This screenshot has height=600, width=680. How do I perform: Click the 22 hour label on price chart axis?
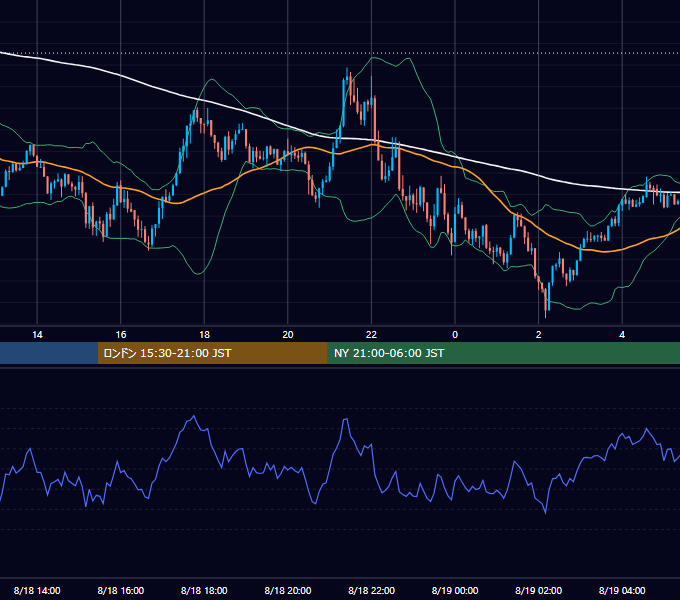[x=371, y=335]
